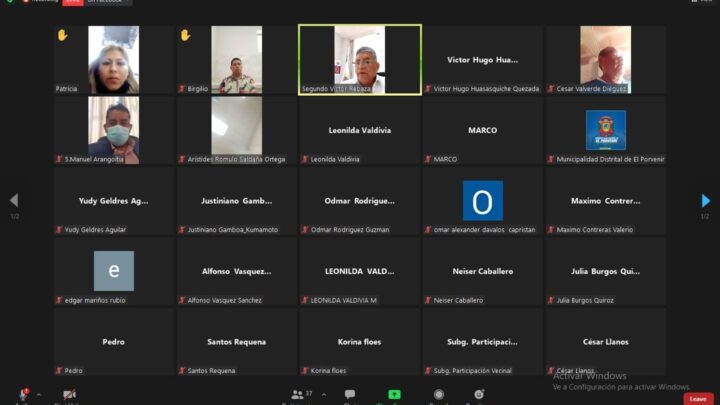This screenshot has width=720, height=405.
Task: Click muted mic icon beside Alfonso Vasquez Sanchez
Action: pos(182,300)
